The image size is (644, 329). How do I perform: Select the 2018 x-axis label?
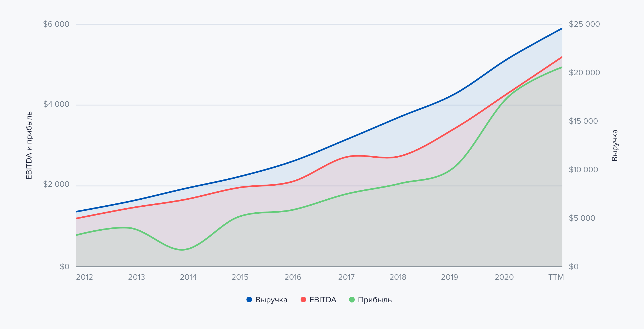pos(398,277)
